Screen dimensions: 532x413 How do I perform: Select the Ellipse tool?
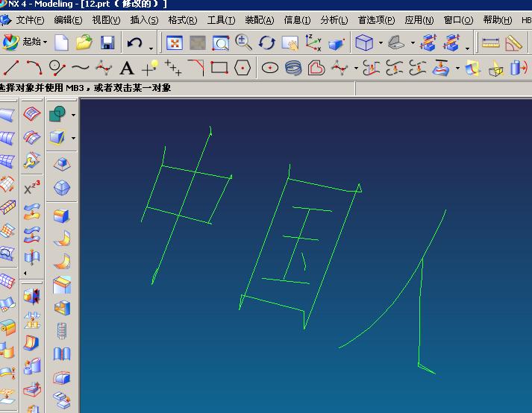(x=270, y=68)
